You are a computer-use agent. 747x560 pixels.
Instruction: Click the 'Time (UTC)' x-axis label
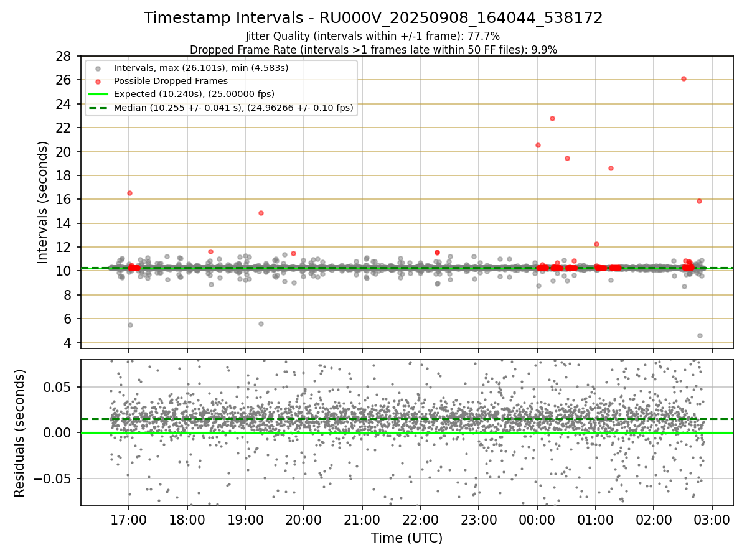406,538
